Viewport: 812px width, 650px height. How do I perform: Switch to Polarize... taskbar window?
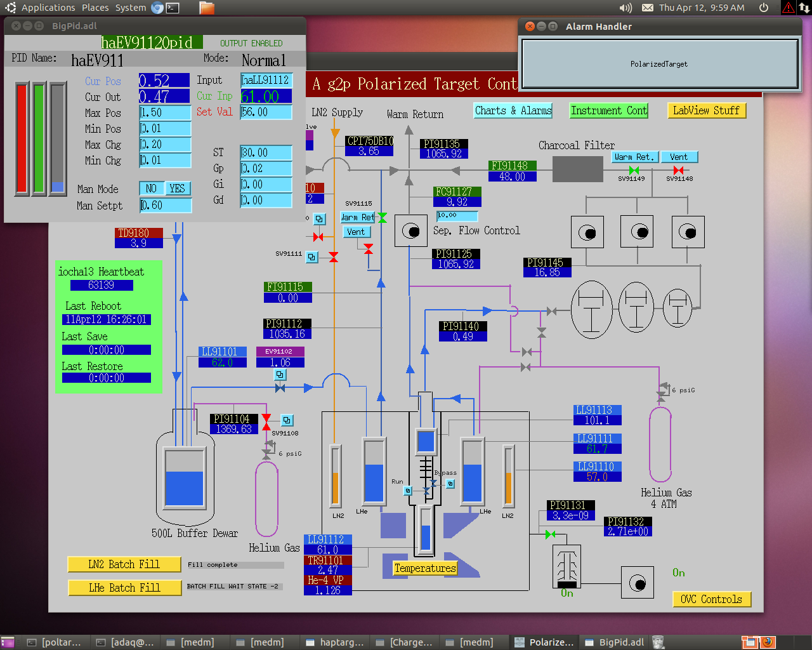tap(544, 642)
